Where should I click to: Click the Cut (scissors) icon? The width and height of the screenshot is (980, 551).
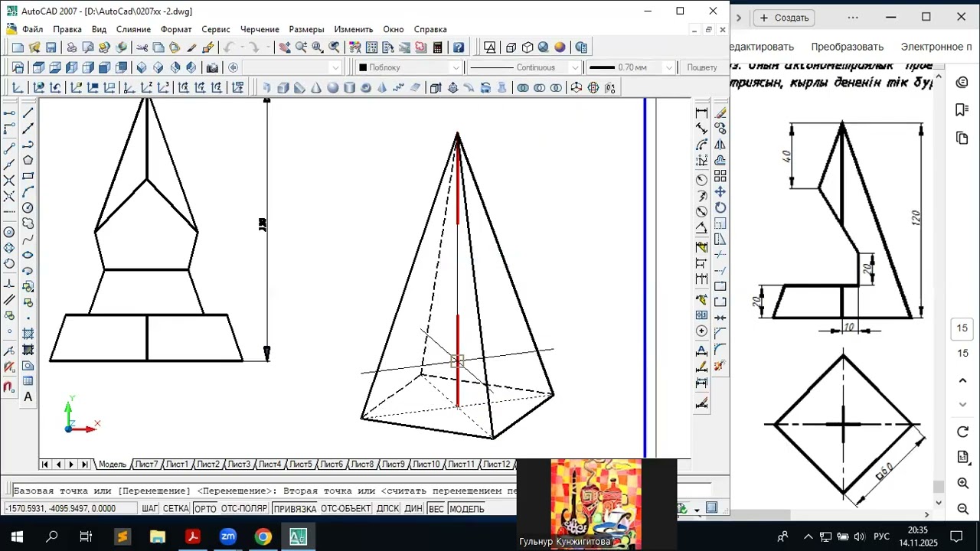tap(142, 47)
